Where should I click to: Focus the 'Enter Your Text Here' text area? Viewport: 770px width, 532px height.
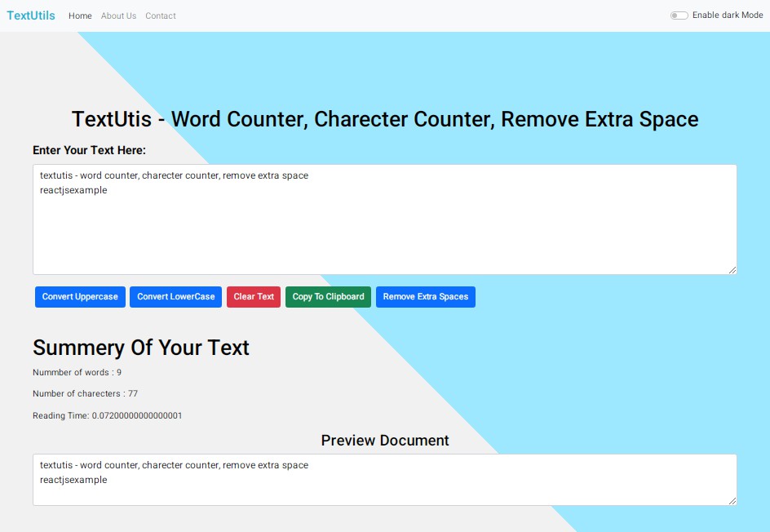click(384, 219)
